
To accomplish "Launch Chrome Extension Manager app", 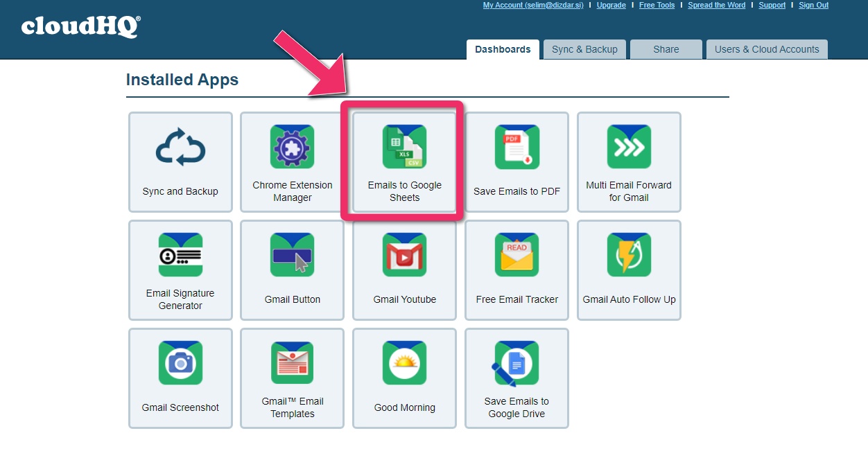I will click(x=292, y=162).
